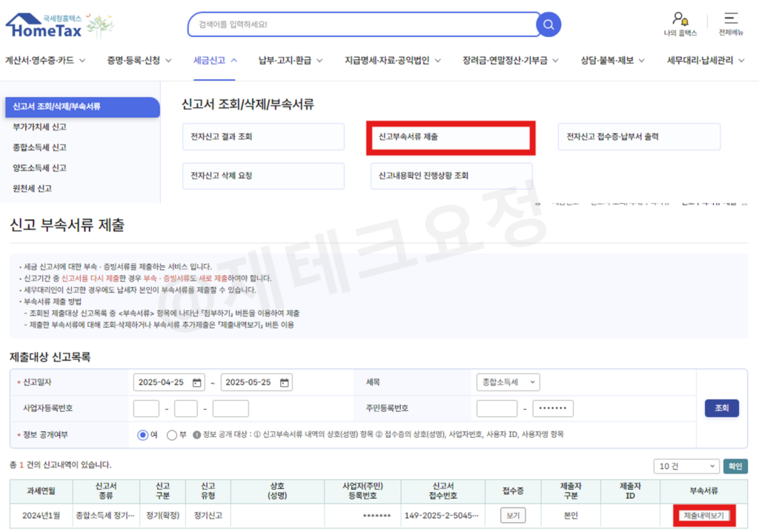Image resolution: width=759 pixels, height=532 pixels.
Task: Click 정기신고 cell in results row
Action: point(208,516)
